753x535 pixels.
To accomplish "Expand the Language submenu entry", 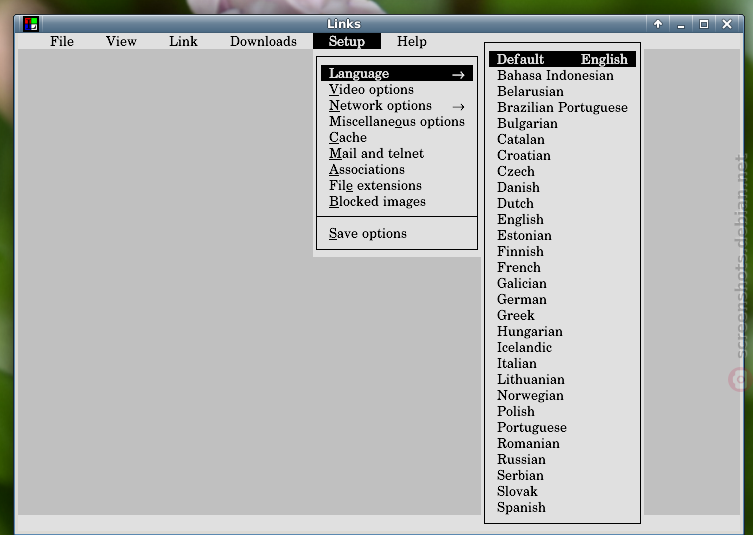I will point(397,73).
